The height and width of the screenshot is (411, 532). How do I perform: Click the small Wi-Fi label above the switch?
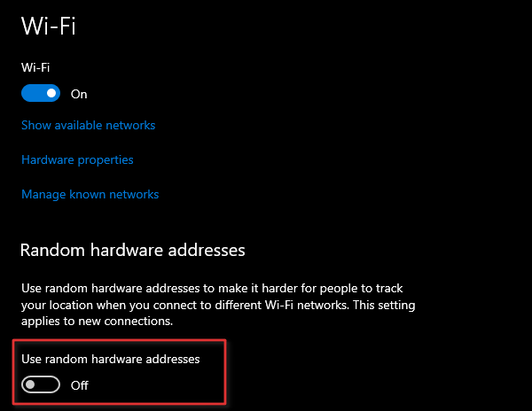coord(35,66)
